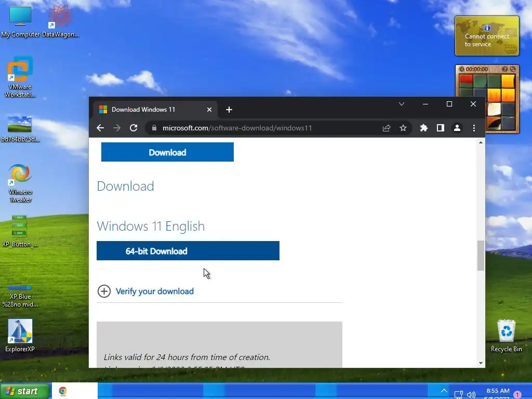
Task: Go back in Chrome browser
Action: pos(100,128)
